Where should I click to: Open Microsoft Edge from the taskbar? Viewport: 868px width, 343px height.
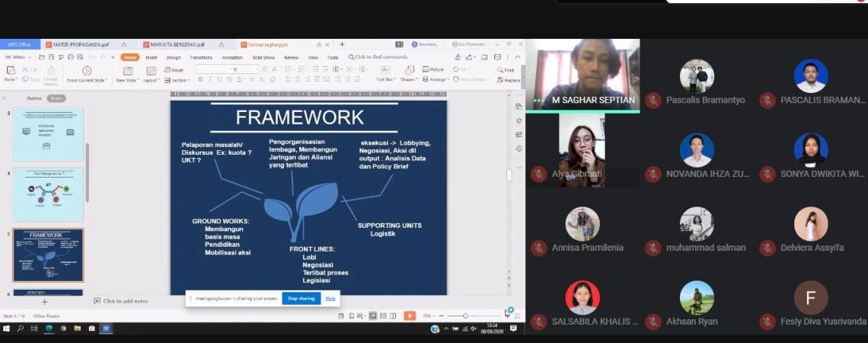coord(49,329)
